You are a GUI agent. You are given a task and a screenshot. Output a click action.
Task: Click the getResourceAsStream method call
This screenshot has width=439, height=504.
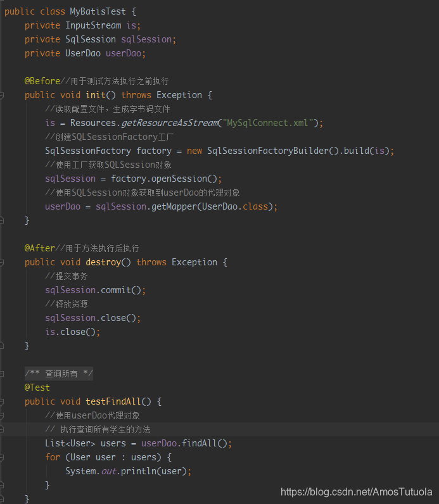click(x=170, y=123)
